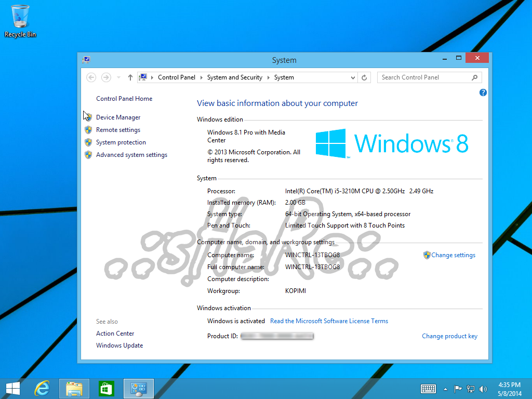Click the network tray icon

pos(470,389)
